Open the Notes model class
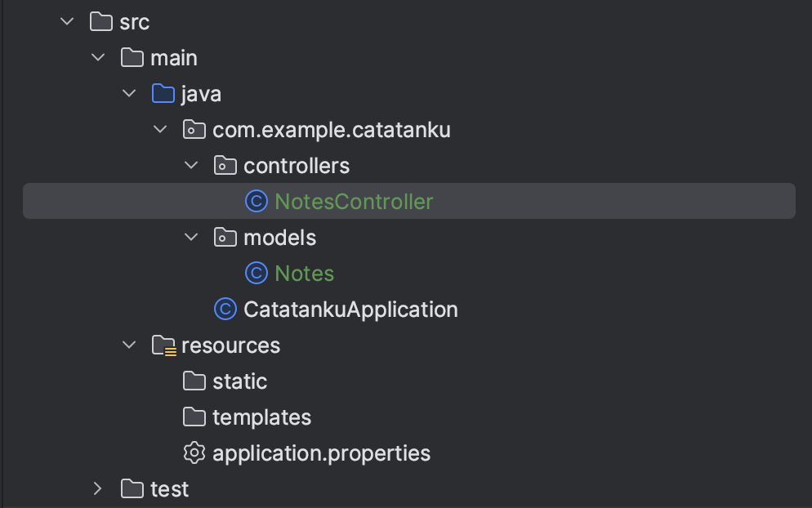The width and height of the screenshot is (812, 508). (x=304, y=274)
